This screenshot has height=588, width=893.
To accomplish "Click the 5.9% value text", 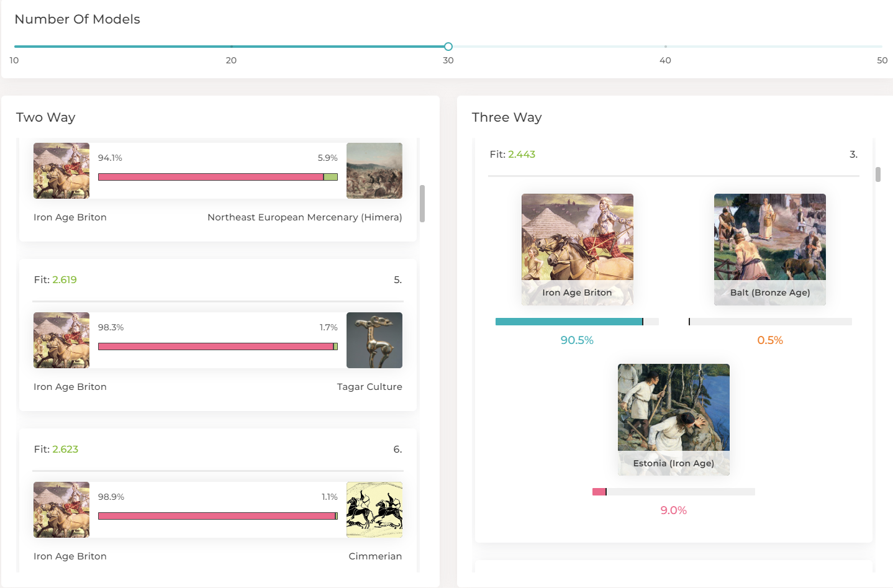I will pyautogui.click(x=328, y=158).
